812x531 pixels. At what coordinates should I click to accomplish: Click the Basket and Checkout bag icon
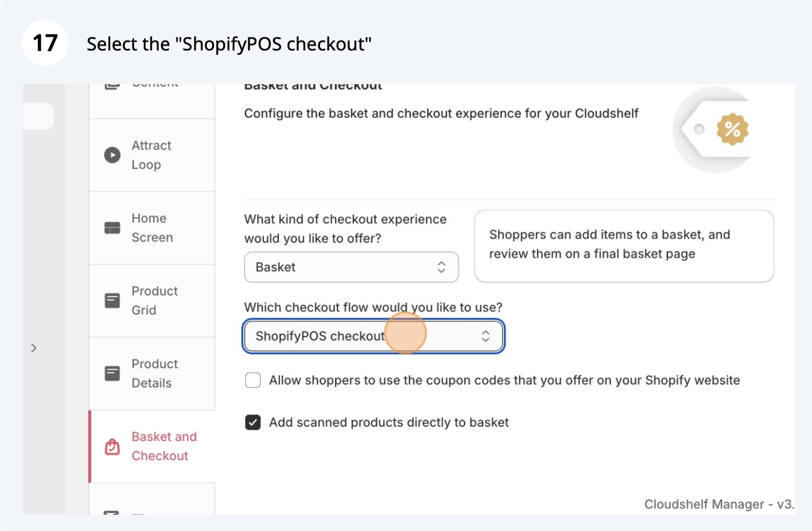(112, 447)
